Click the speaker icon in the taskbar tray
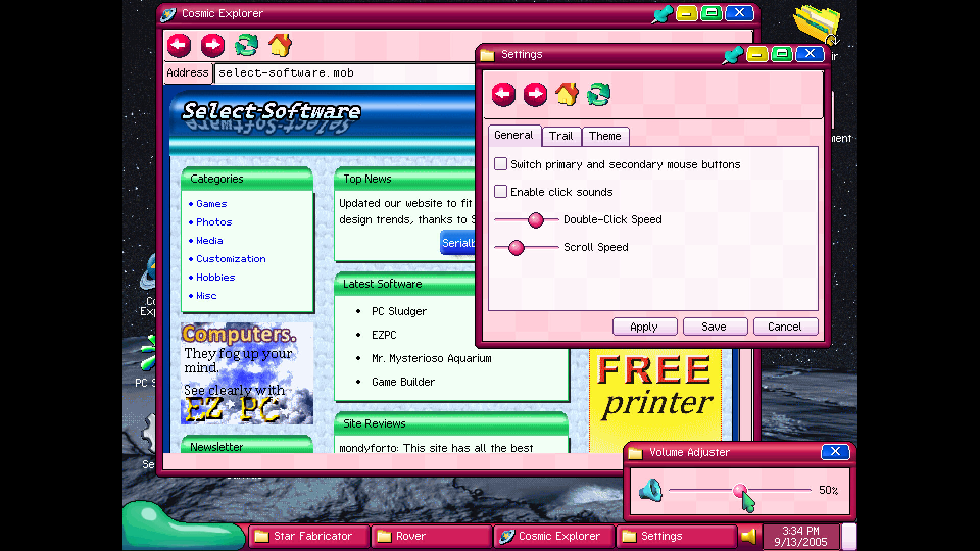980x551 pixels. [747, 536]
